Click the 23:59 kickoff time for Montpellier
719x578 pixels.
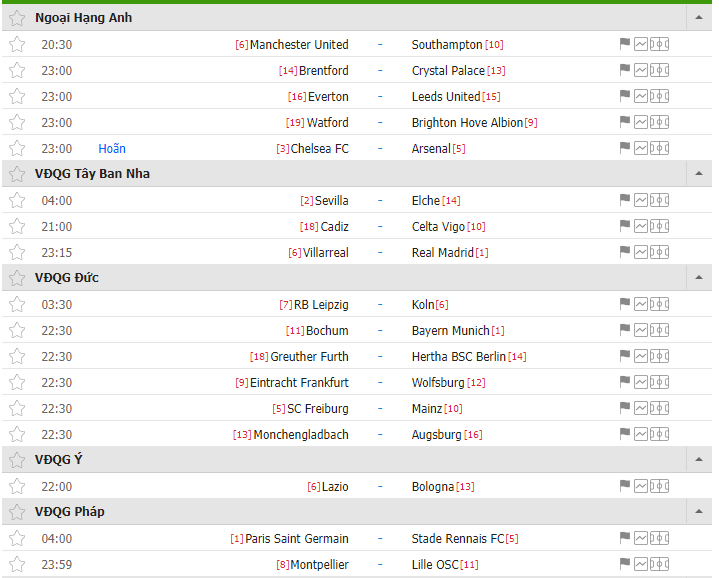(57, 564)
